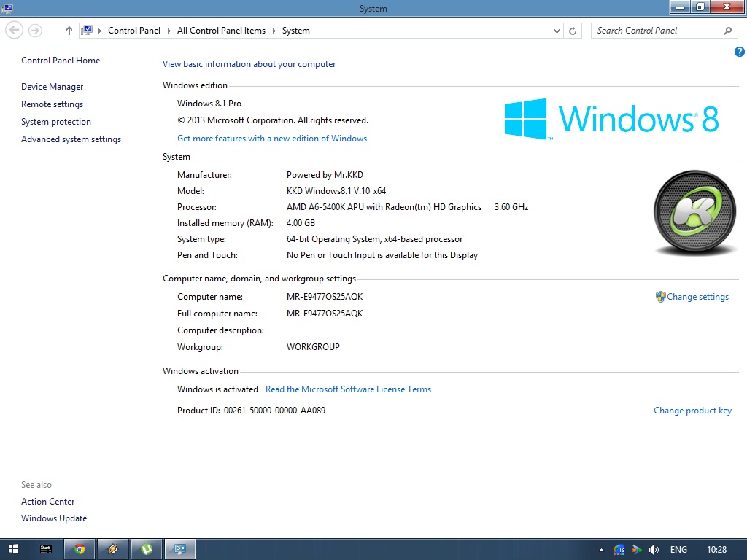Viewport: 747px width, 560px height.
Task: Click the KKD Windows8.1 V.10_x64 model text
Action: coord(336,191)
